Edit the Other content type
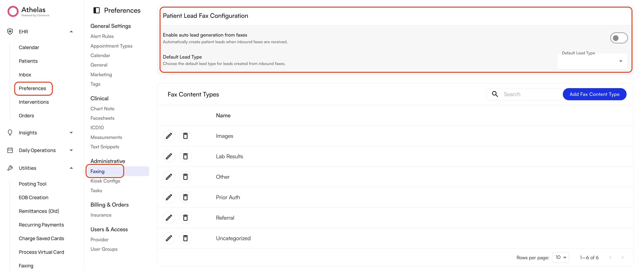644x271 pixels. pos(169,177)
